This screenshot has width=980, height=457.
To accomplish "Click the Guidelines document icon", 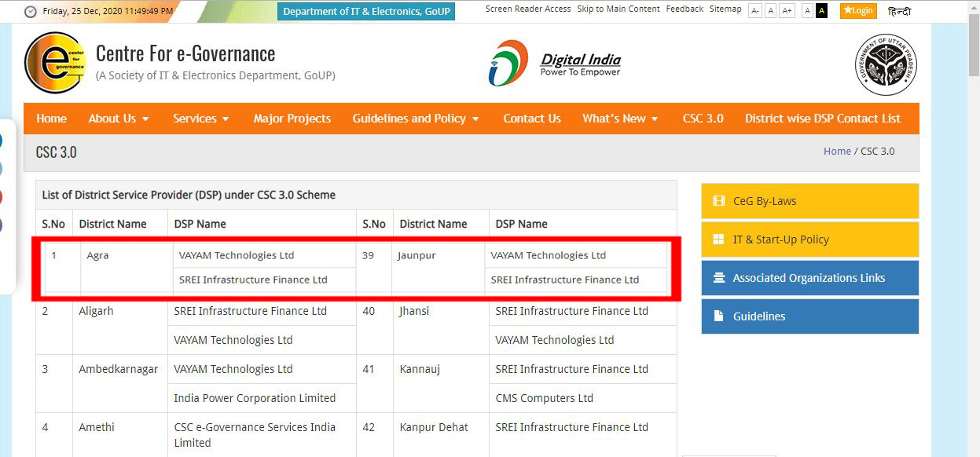I will point(718,316).
